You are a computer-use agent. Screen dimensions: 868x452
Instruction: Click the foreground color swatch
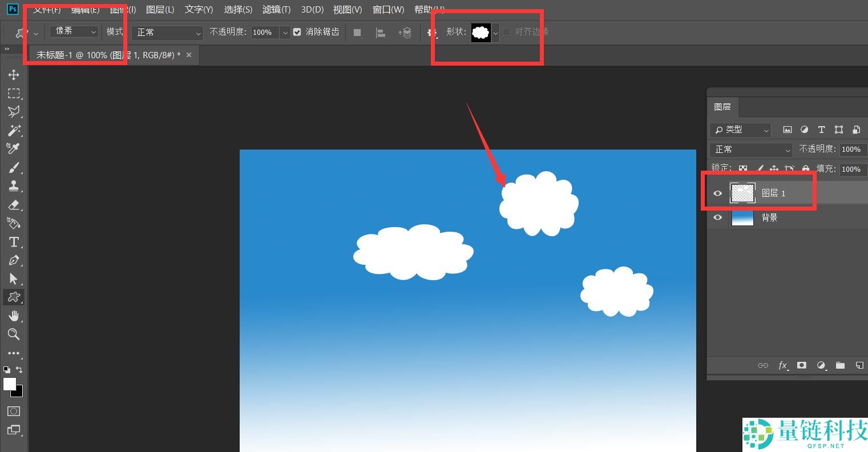(x=10, y=384)
